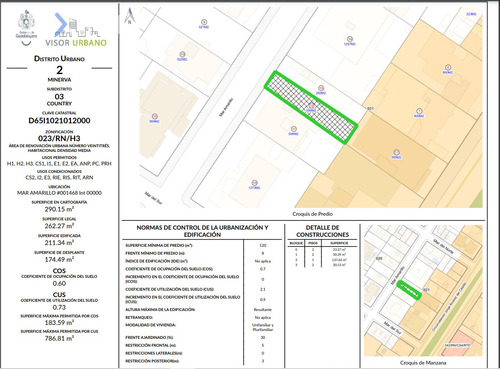Click the 'Mar del Sur' street label in Croquis de Predio

[x=153, y=197]
